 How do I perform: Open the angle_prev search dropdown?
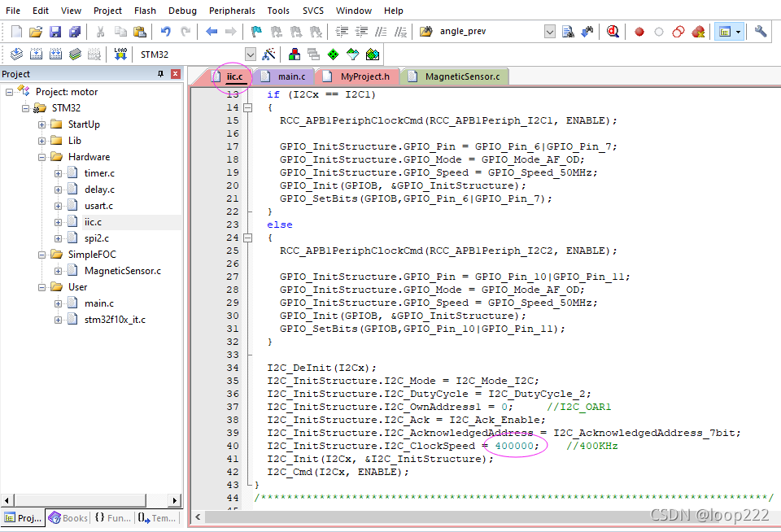click(x=549, y=32)
